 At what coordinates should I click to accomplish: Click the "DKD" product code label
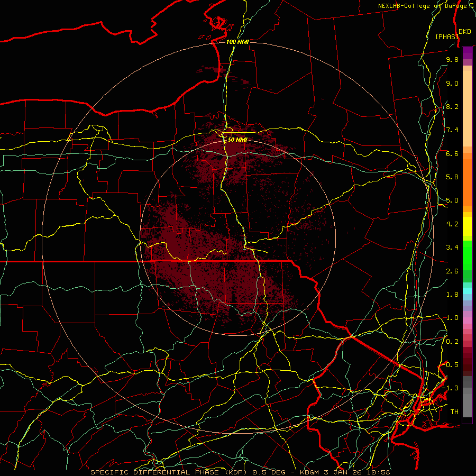(465, 32)
